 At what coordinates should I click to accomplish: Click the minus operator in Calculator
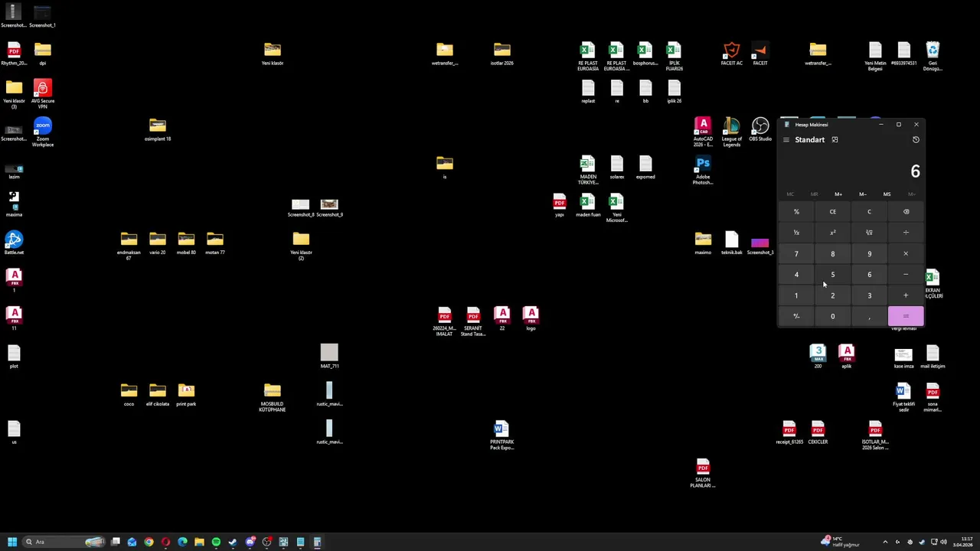tap(906, 275)
